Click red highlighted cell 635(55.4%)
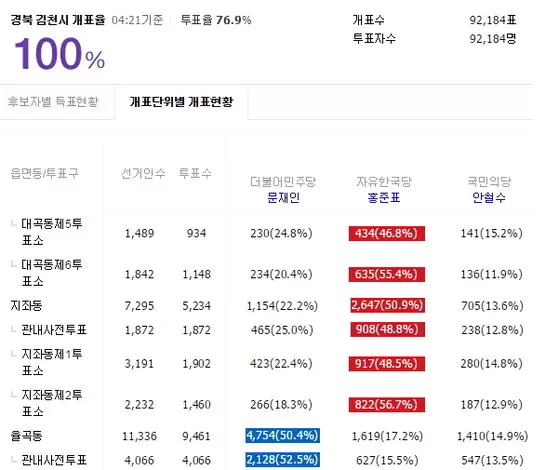The height and width of the screenshot is (470, 559). 386,275
